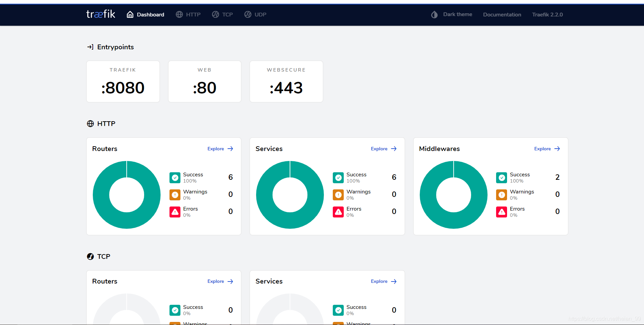The height and width of the screenshot is (325, 644).
Task: Click the arrow next to HTTP Services Explore
Action: click(394, 149)
